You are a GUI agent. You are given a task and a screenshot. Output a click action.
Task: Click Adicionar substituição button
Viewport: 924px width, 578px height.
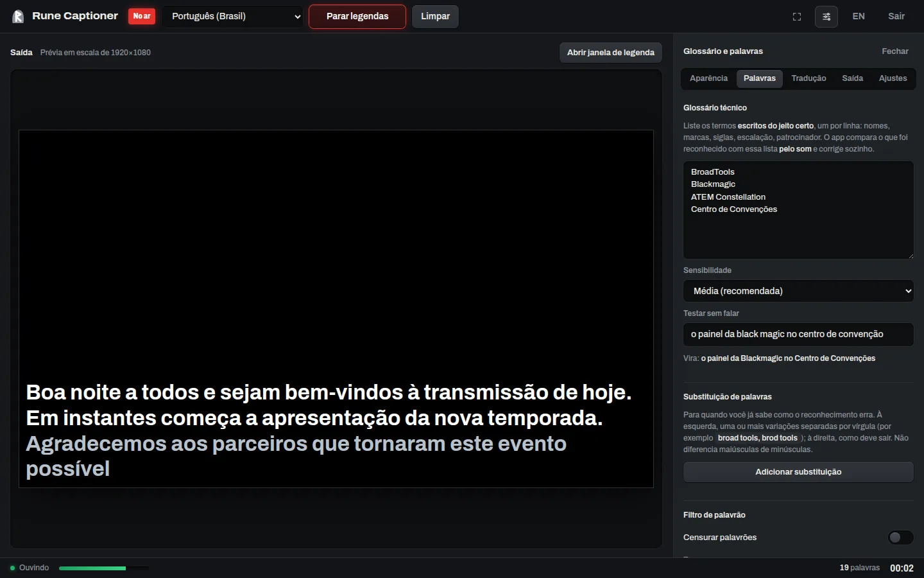(798, 472)
